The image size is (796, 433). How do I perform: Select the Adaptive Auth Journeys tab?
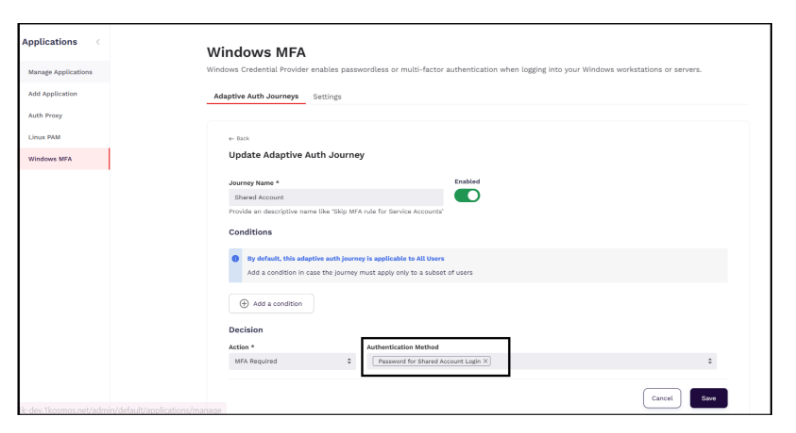click(x=256, y=97)
